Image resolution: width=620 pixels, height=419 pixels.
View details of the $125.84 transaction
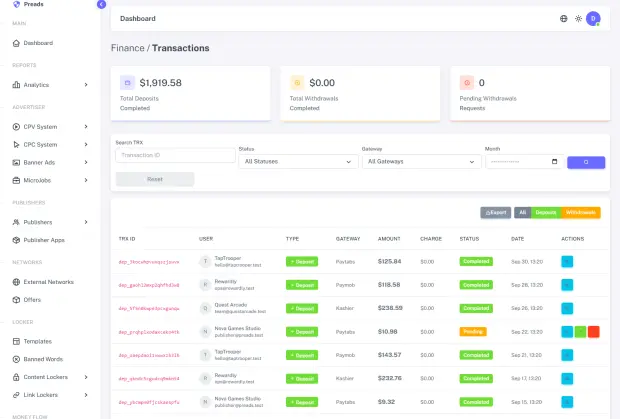tap(567, 261)
